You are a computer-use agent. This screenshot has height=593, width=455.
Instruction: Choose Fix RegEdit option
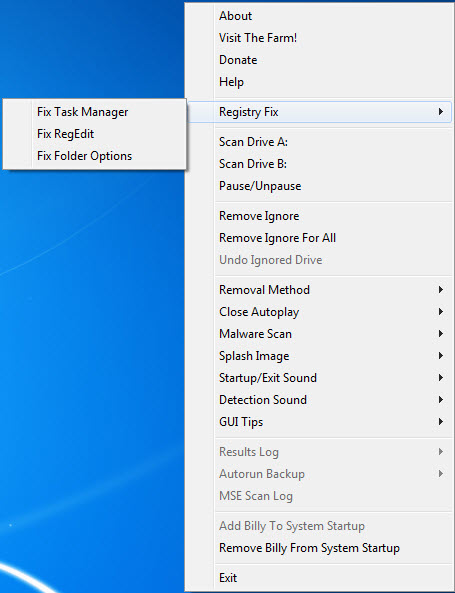[x=94, y=134]
